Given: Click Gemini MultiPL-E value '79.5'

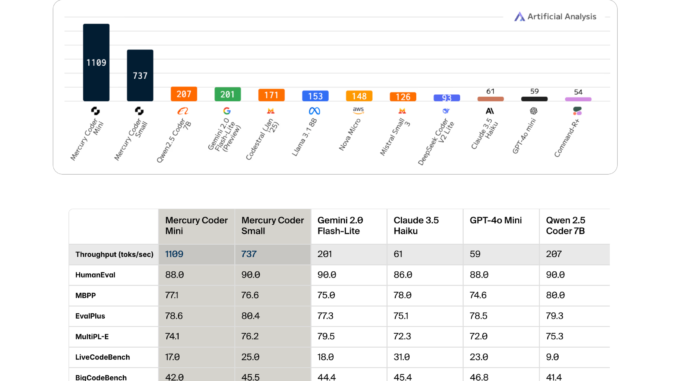Looking at the screenshot, I should pyautogui.click(x=326, y=336).
